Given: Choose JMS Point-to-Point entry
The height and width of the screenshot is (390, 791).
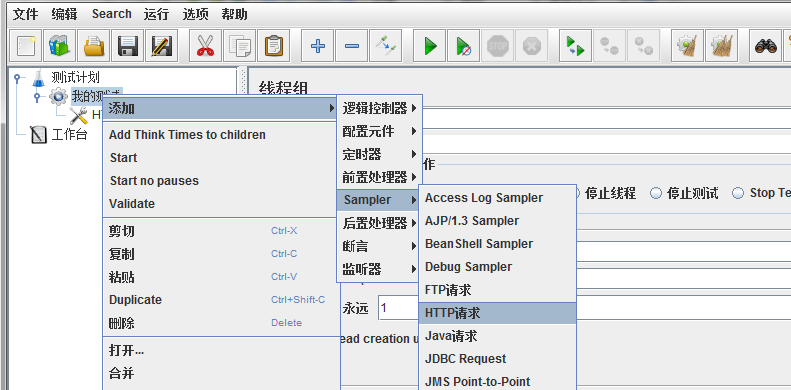Looking at the screenshot, I should [x=497, y=381].
